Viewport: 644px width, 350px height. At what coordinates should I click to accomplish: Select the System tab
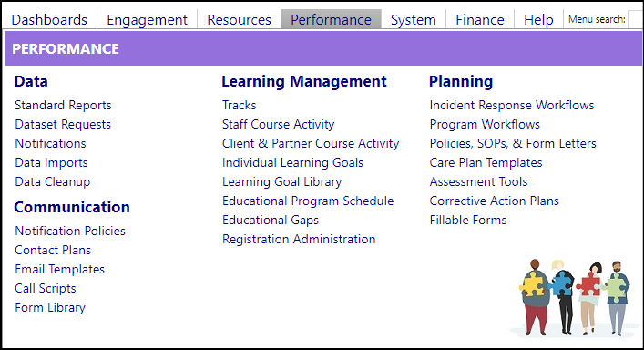pos(414,19)
